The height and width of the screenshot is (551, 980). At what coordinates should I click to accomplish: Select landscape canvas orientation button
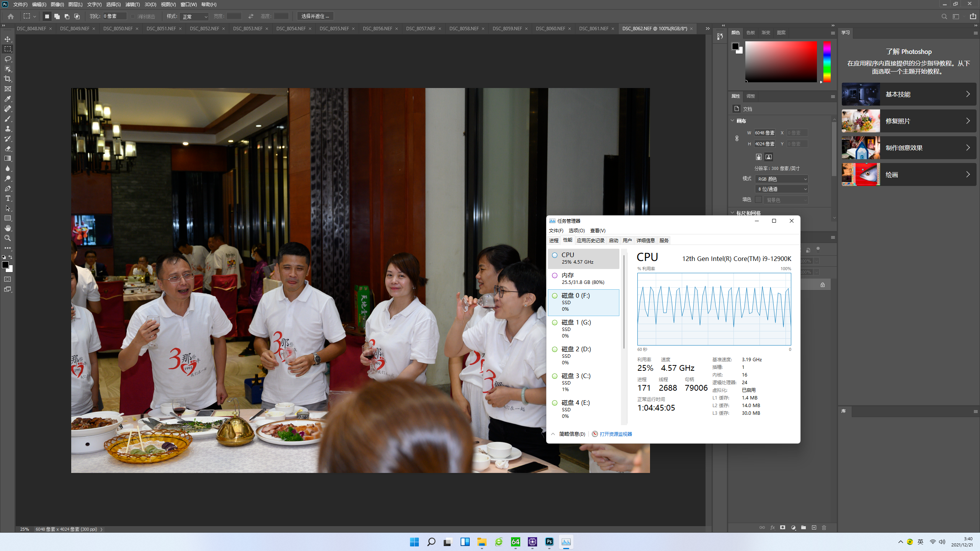click(768, 157)
